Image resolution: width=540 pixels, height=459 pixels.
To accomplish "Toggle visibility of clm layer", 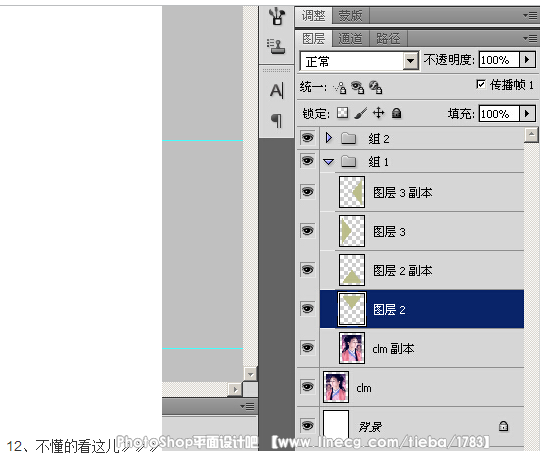I will [x=308, y=386].
